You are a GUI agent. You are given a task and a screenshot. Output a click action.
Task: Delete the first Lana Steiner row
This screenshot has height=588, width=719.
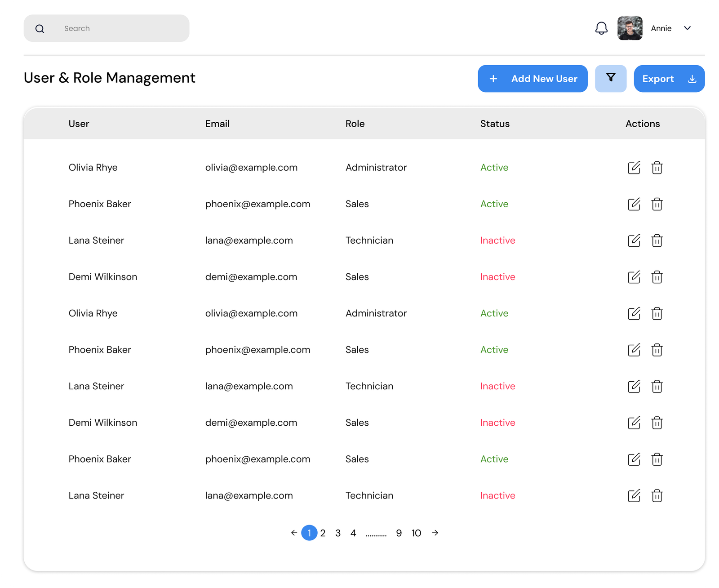coord(657,241)
